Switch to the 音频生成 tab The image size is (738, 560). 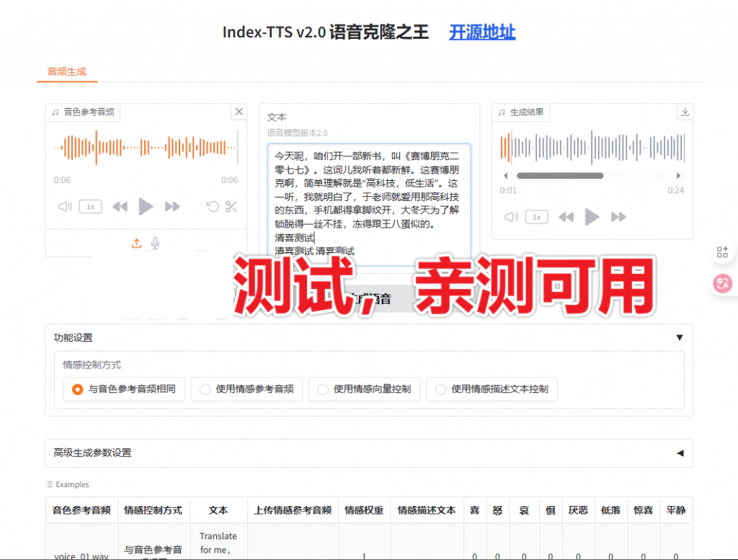(66, 71)
